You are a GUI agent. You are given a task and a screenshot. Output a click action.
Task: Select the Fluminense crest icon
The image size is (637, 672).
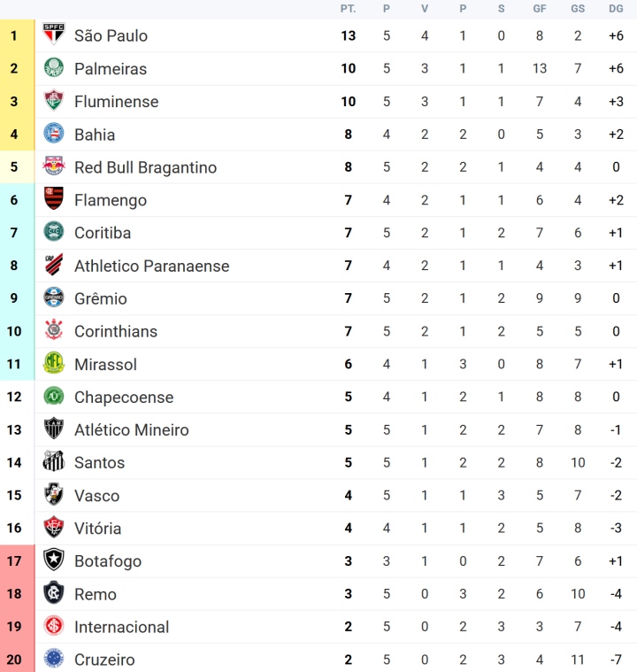pos(54,101)
